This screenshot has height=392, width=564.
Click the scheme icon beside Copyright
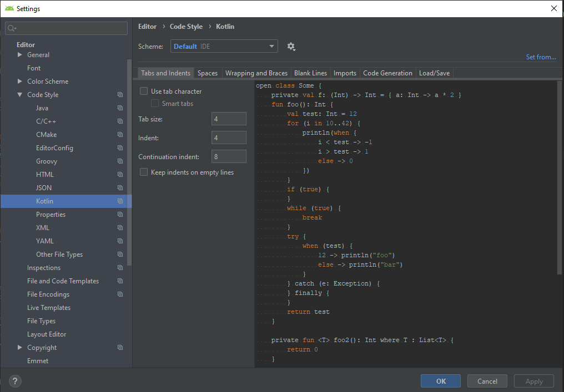pyautogui.click(x=120, y=347)
